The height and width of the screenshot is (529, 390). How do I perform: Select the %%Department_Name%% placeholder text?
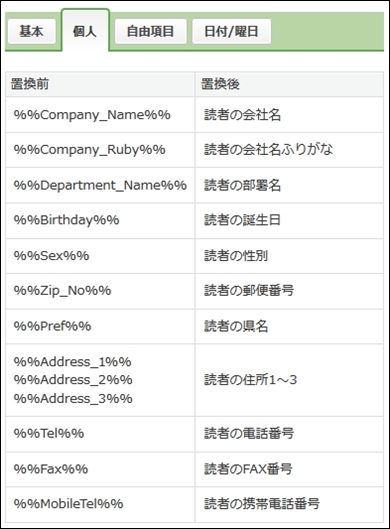(x=100, y=185)
